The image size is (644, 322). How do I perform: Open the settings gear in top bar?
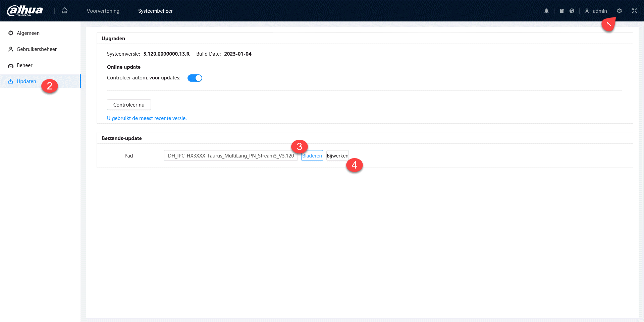point(619,11)
